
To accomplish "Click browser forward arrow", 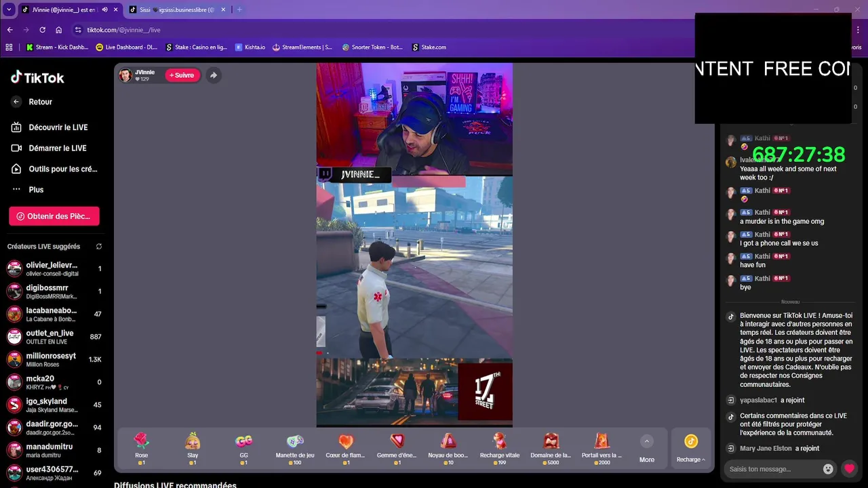I will click(x=26, y=30).
